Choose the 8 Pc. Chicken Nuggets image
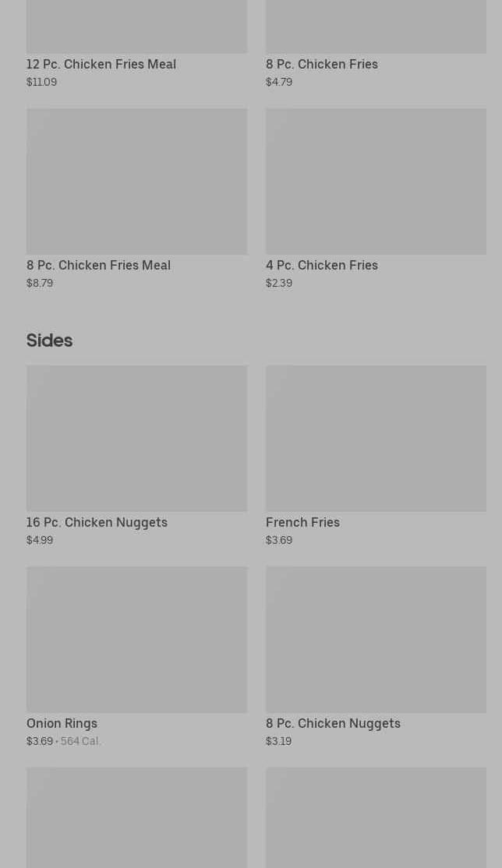Image resolution: width=502 pixels, height=868 pixels. [376, 639]
